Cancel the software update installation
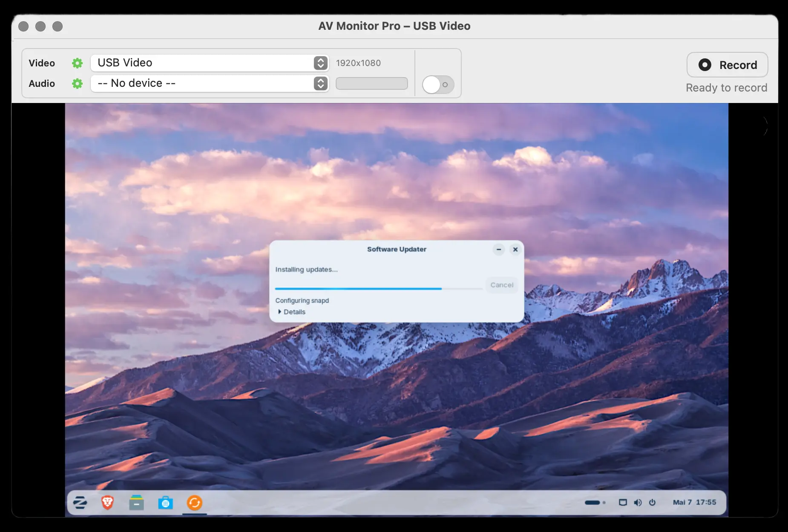This screenshot has height=532, width=788. coord(502,285)
